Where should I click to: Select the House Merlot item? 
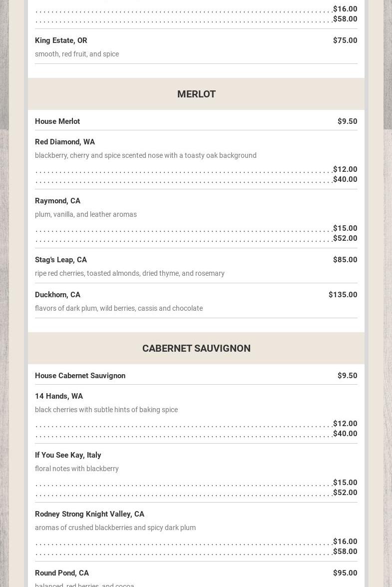(57, 121)
